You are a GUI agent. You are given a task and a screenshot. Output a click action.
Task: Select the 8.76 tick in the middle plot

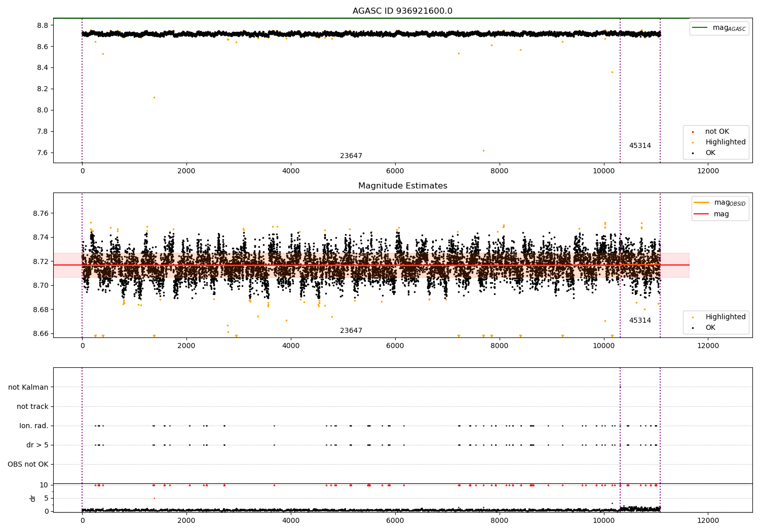click(41, 213)
